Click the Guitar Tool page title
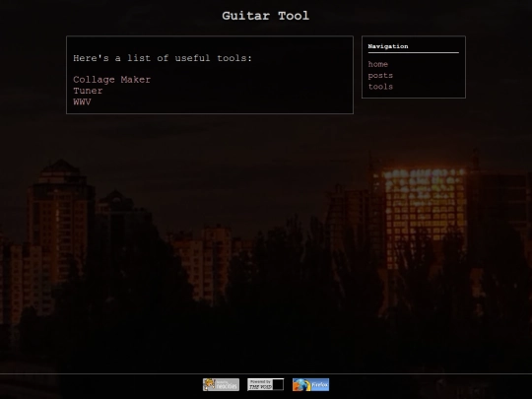532x399 pixels. pyautogui.click(x=266, y=16)
